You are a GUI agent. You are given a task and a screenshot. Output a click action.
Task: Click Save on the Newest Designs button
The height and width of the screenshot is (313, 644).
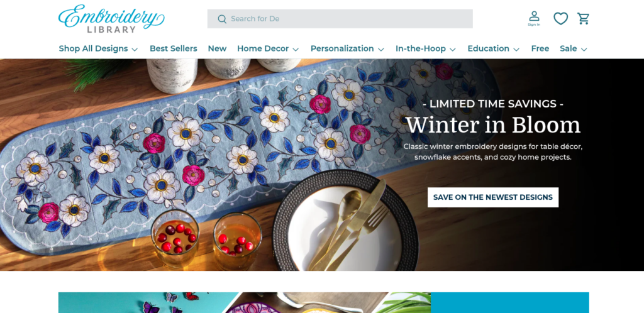(x=493, y=197)
